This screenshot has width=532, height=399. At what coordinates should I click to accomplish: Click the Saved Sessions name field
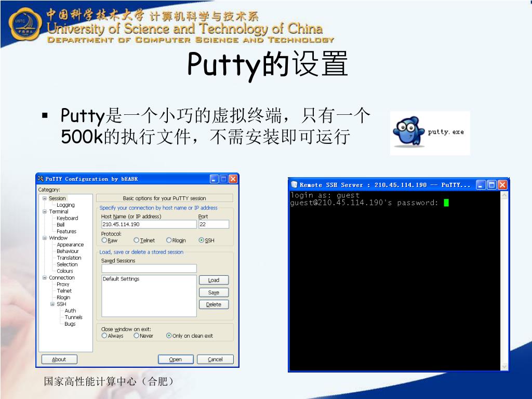coord(149,269)
